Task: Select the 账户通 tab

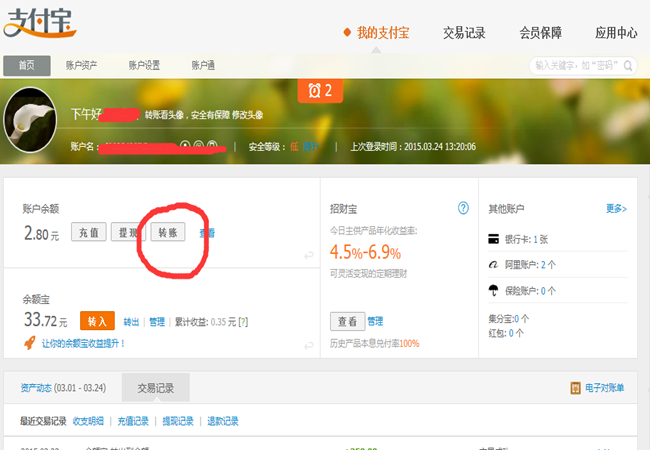Action: click(203, 65)
